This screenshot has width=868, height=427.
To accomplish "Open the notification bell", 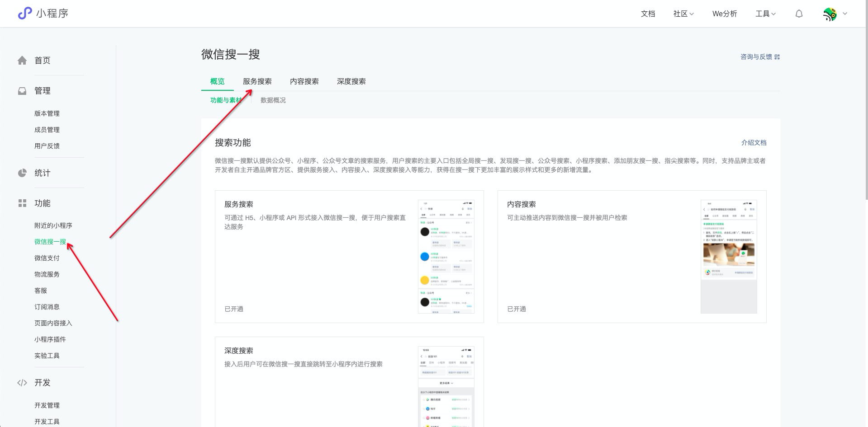I will (x=799, y=14).
